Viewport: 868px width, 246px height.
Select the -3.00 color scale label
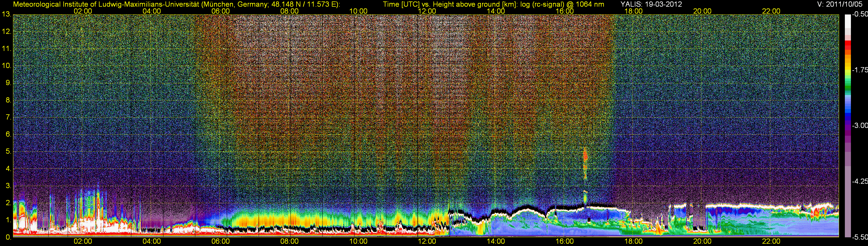click(860, 126)
